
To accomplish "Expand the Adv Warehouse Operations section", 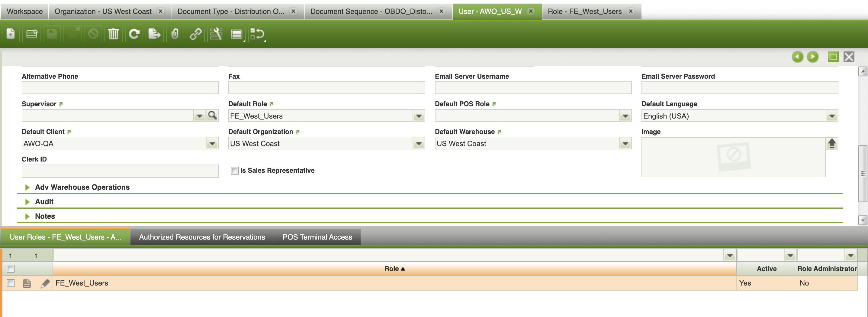I will [27, 187].
